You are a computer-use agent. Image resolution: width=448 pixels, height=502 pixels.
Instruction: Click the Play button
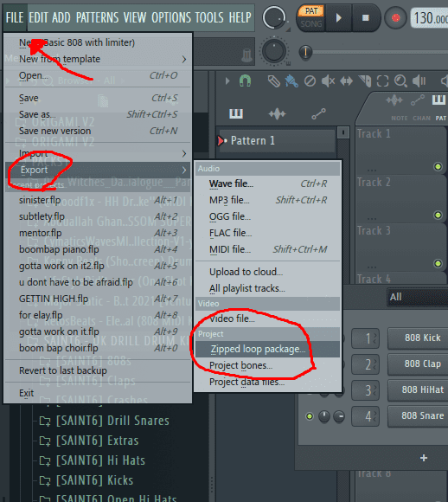(338, 18)
